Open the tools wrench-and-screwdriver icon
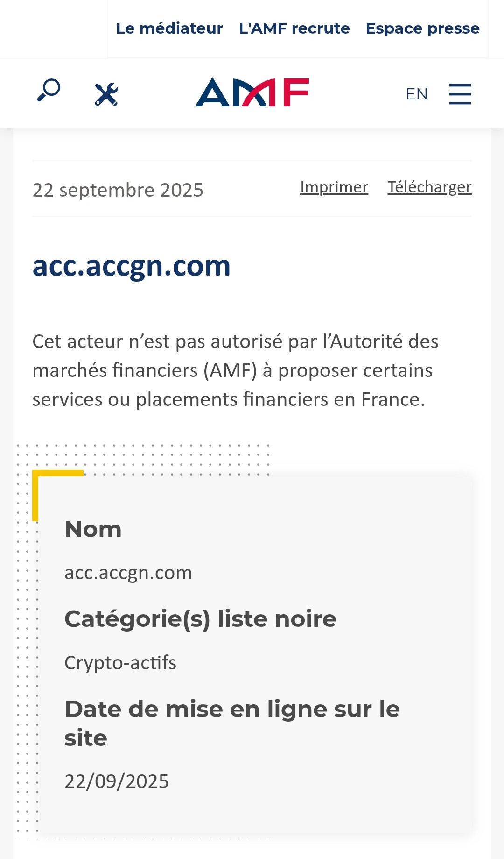Viewport: 504px width, 859px height. (106, 94)
